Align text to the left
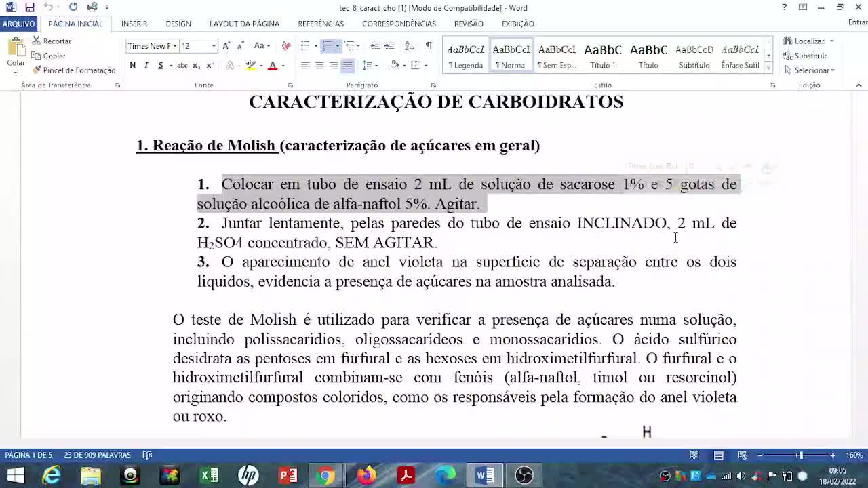The height and width of the screenshot is (488, 868). point(305,66)
